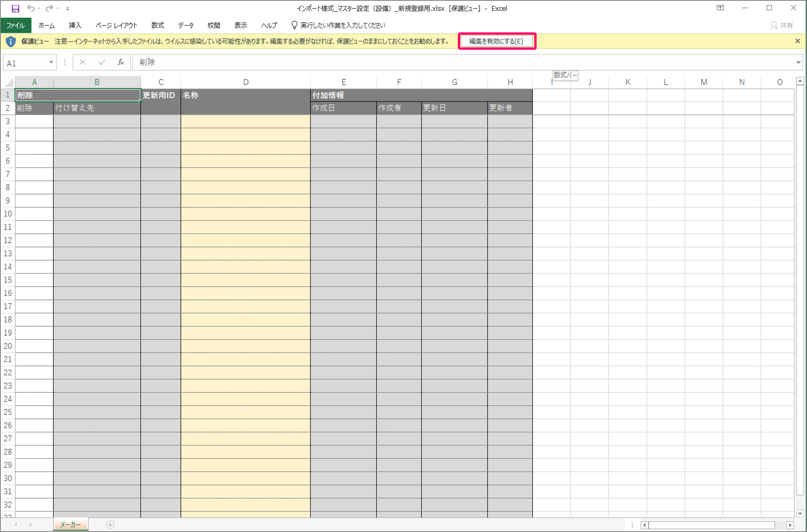Open the Customize Quick Access Toolbar dropdown

(x=68, y=8)
